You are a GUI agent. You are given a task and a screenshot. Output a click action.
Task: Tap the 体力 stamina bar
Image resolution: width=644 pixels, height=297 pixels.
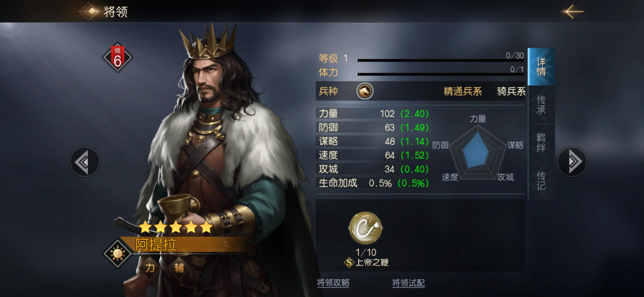(441, 74)
